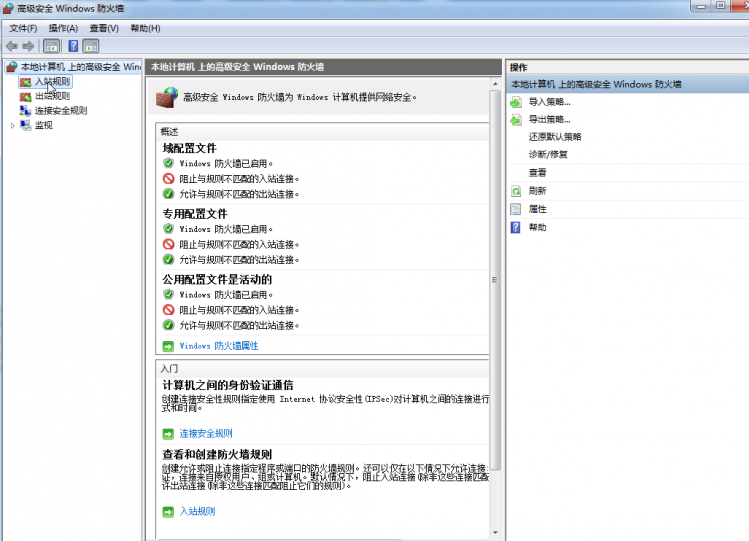749x541 pixels.
Task: Click the Back arrow toolbar icon
Action: (x=12, y=46)
